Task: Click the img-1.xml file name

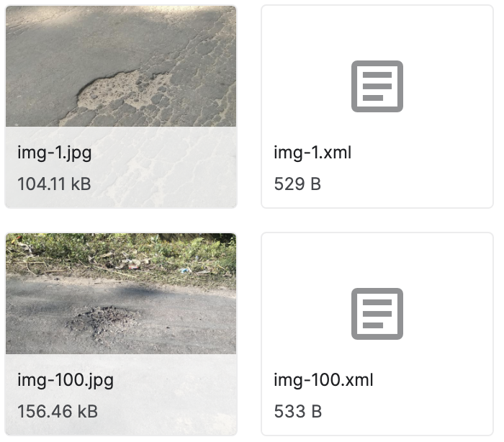Action: [x=312, y=153]
